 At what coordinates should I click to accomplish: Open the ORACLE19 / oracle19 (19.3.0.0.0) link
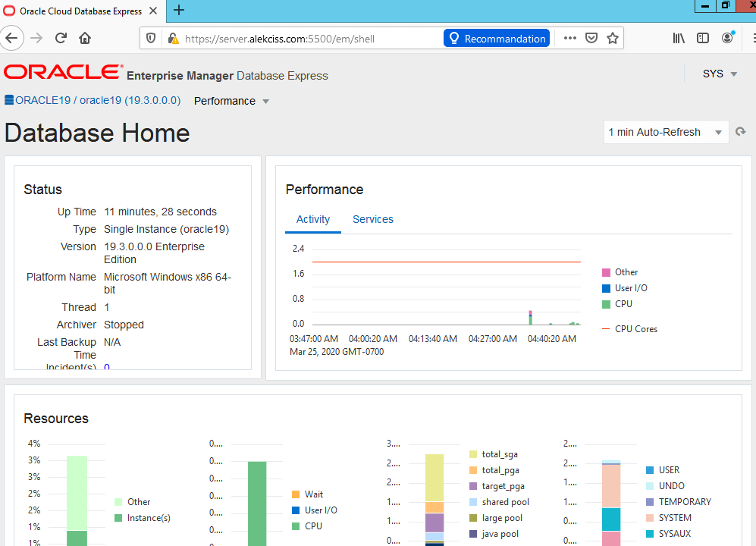coord(98,100)
